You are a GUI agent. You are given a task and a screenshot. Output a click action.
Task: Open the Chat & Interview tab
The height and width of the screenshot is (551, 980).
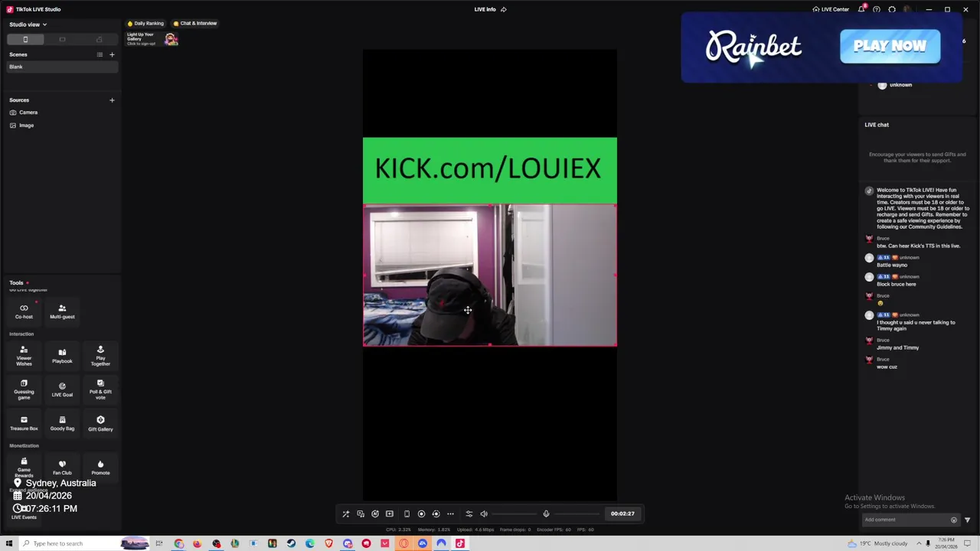(x=195, y=23)
